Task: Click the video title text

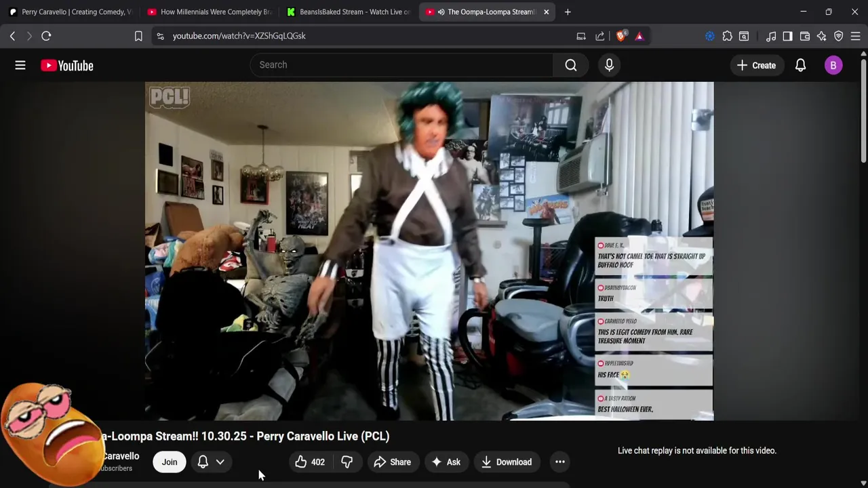Action: tap(245, 436)
